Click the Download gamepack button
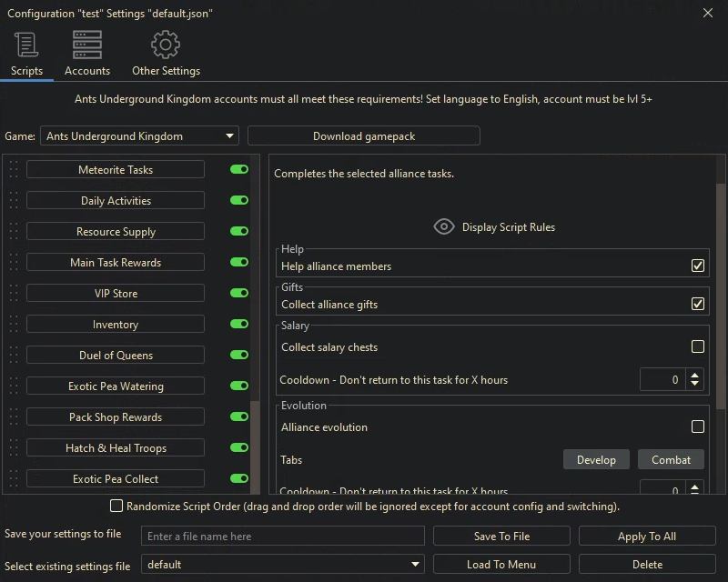Image resolution: width=728 pixels, height=582 pixels. point(363,136)
